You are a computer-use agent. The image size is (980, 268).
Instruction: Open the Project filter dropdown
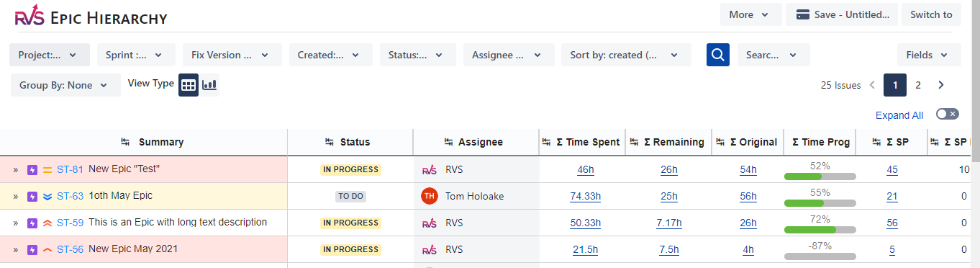[49, 55]
